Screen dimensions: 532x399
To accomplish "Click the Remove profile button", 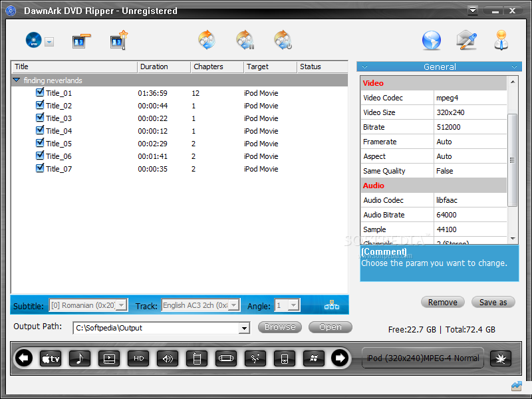I will pos(443,303).
